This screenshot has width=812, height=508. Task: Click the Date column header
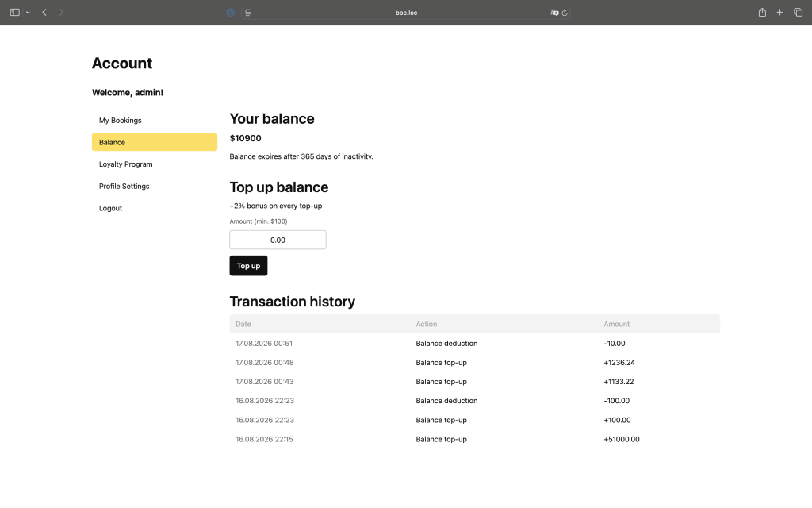pos(243,324)
